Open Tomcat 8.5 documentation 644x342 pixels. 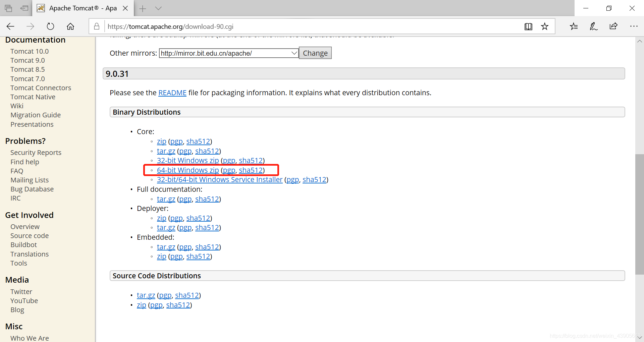pyautogui.click(x=28, y=69)
